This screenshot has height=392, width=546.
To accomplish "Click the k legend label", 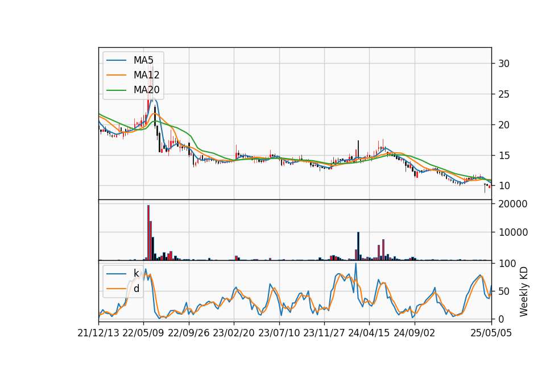I will point(136,273).
